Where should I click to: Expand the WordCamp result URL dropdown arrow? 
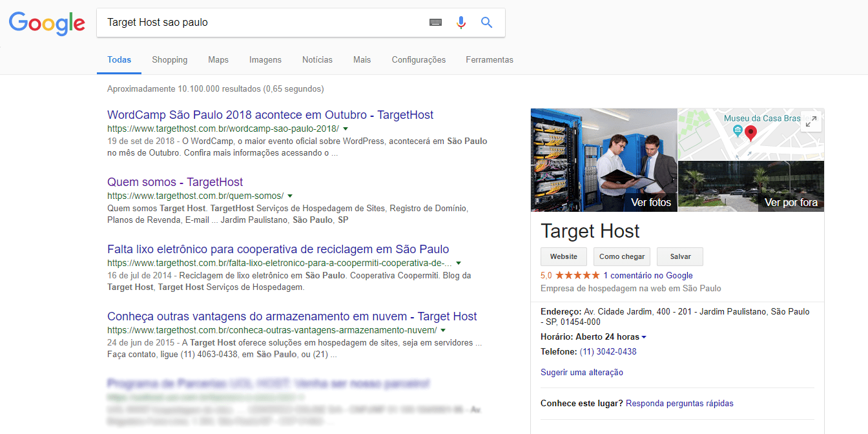[346, 129]
